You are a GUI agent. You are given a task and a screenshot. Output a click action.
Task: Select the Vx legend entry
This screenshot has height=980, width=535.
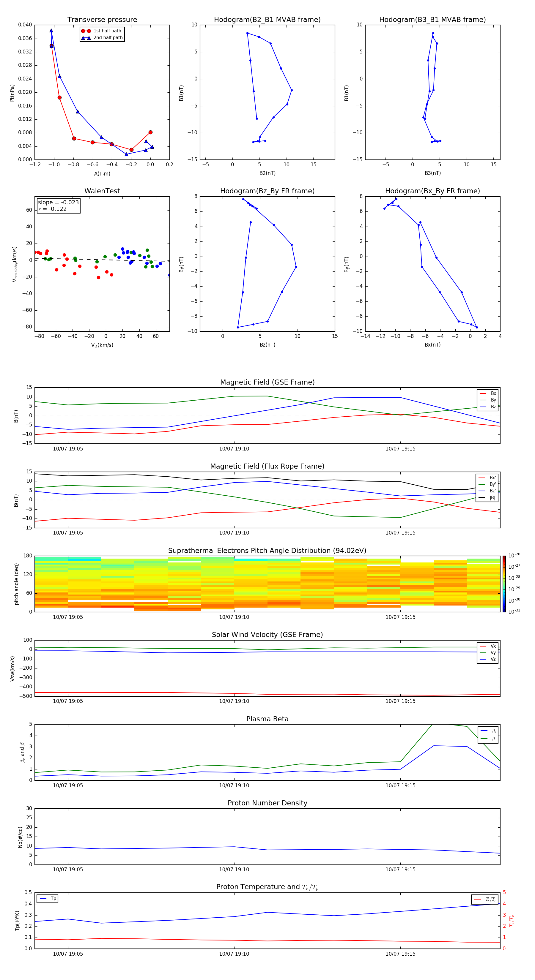click(488, 646)
